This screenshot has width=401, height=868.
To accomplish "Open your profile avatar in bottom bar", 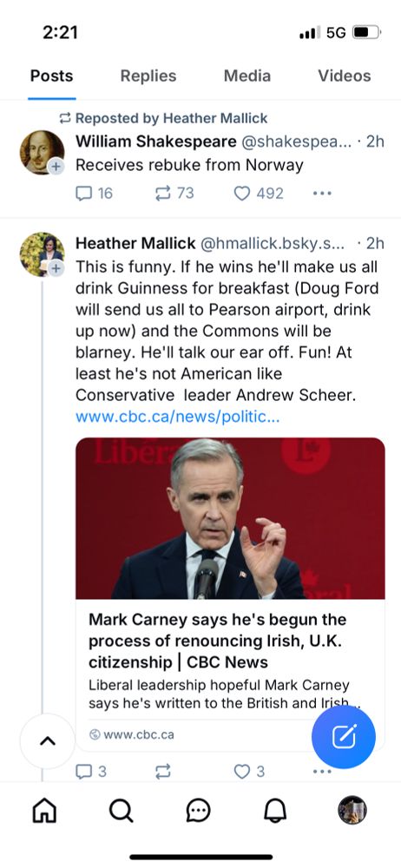I will [352, 811].
